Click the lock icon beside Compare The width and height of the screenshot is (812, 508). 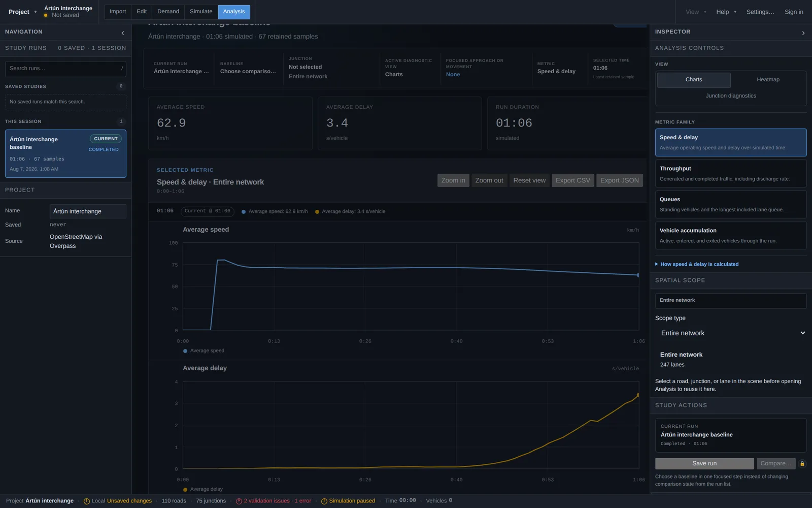[802, 463]
